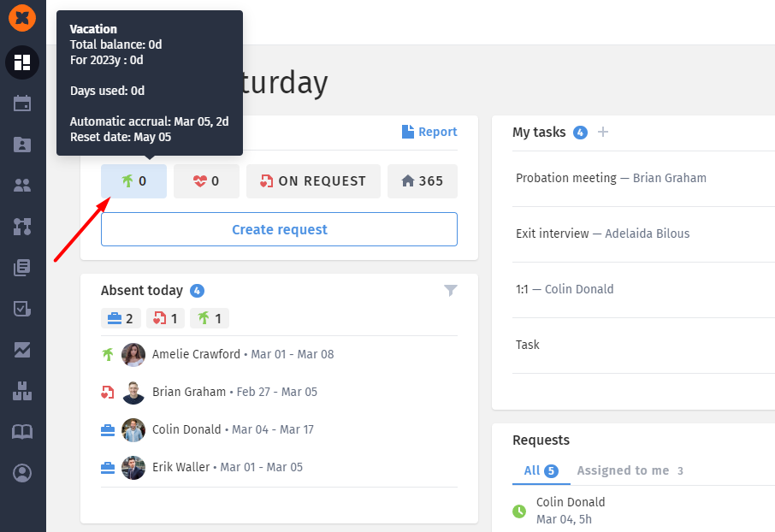Open Colin Donald Mar 04 request
775x532 pixels.
[571, 511]
